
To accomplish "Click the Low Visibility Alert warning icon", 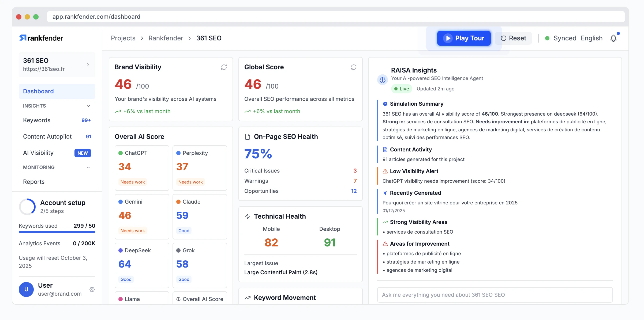I will [x=385, y=171].
